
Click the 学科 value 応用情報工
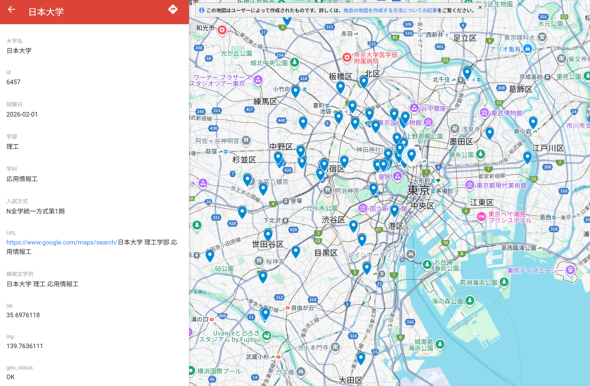pyautogui.click(x=22, y=179)
